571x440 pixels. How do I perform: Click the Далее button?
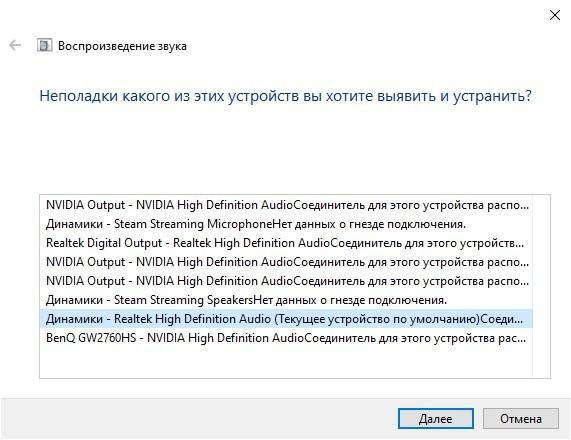point(436,419)
